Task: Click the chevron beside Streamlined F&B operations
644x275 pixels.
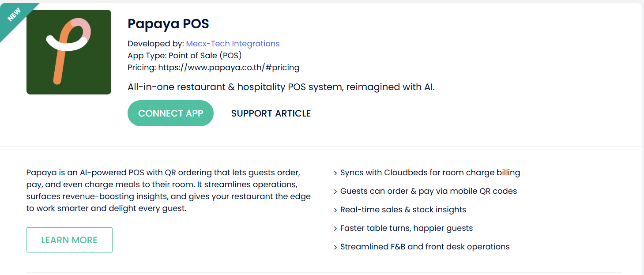Action: (x=335, y=247)
